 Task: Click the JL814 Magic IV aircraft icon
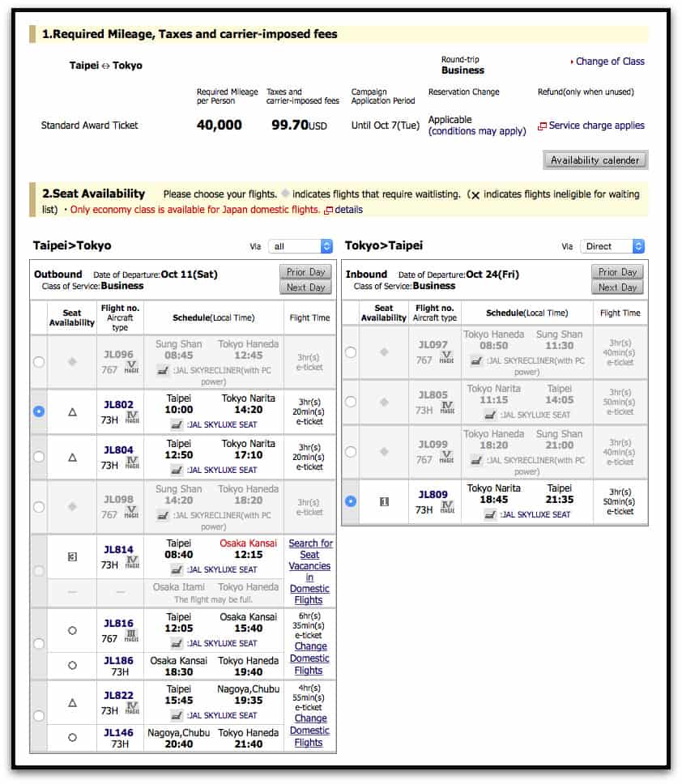click(132, 562)
